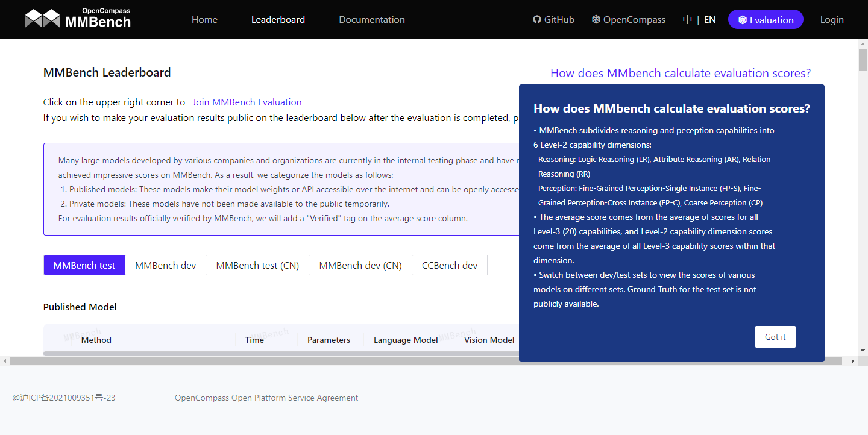Click the OpenCompass MMBench logo
This screenshot has width=868, height=435.
[x=78, y=19]
